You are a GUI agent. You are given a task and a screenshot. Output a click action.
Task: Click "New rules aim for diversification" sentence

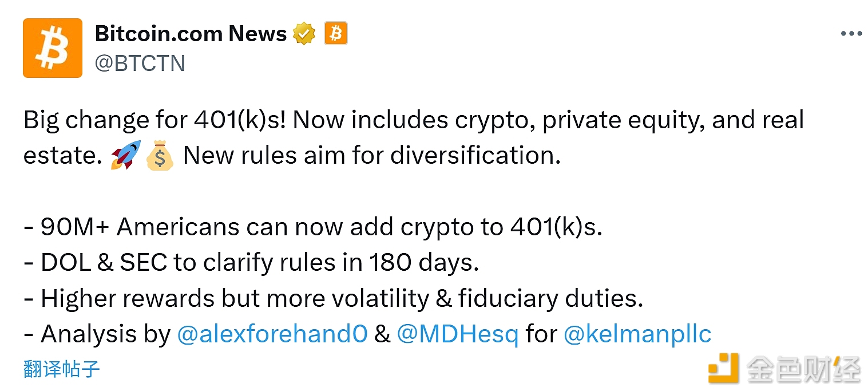(372, 156)
